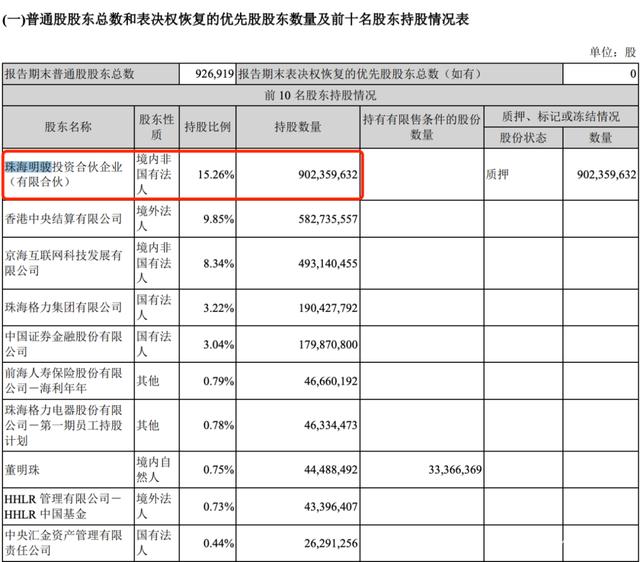Click the percentage 0.73%

219,506
